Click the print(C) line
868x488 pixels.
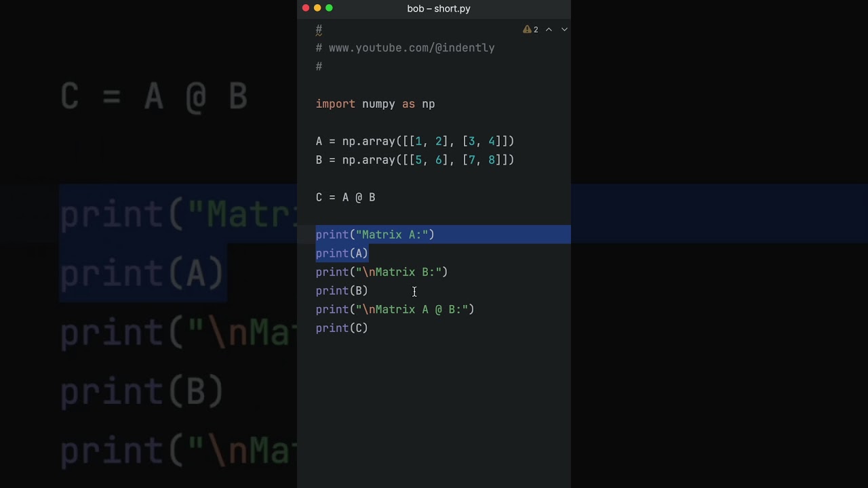pyautogui.click(x=342, y=328)
